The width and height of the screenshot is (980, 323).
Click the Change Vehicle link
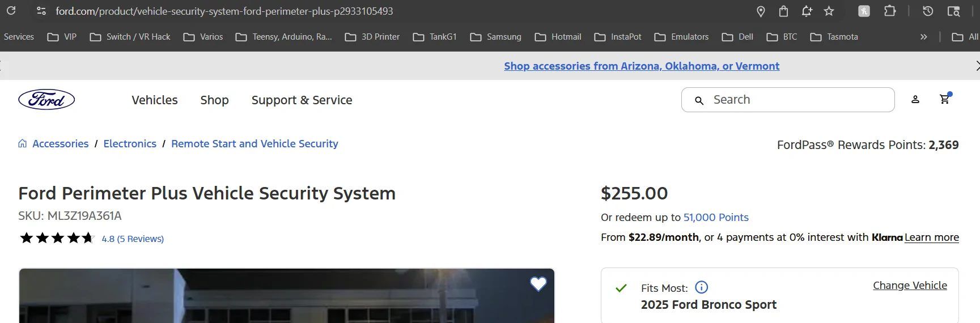point(910,285)
